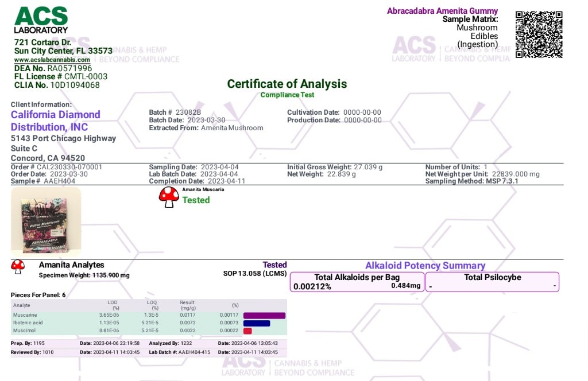588x381 pixels.
Task: Click the red Muscimol result bar
Action: (247, 331)
